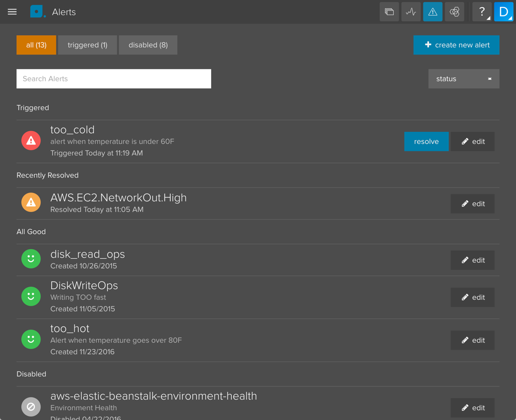Image resolution: width=516 pixels, height=420 pixels.
Task: Open the dashboards icon in top bar
Action: pos(389,12)
